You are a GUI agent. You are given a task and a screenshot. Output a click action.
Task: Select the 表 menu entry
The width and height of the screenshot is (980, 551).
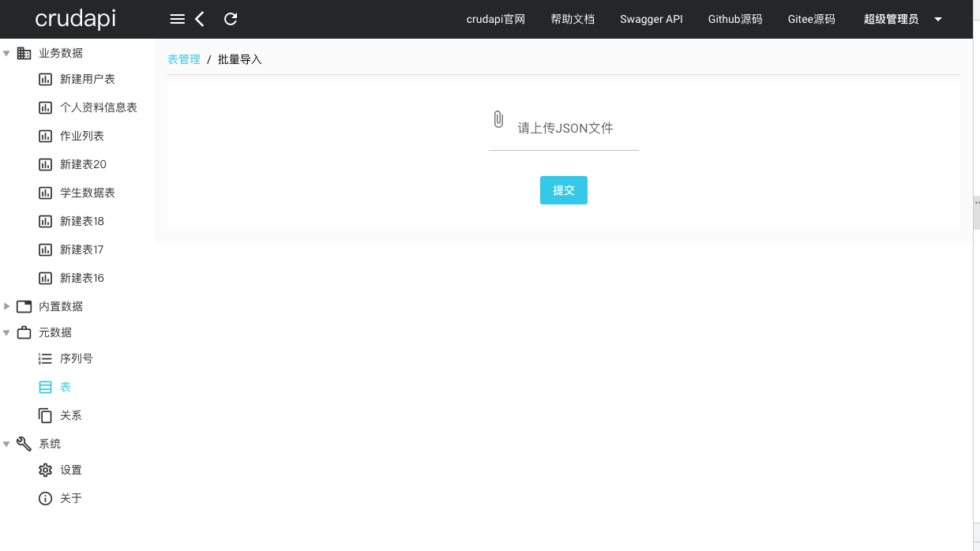66,387
